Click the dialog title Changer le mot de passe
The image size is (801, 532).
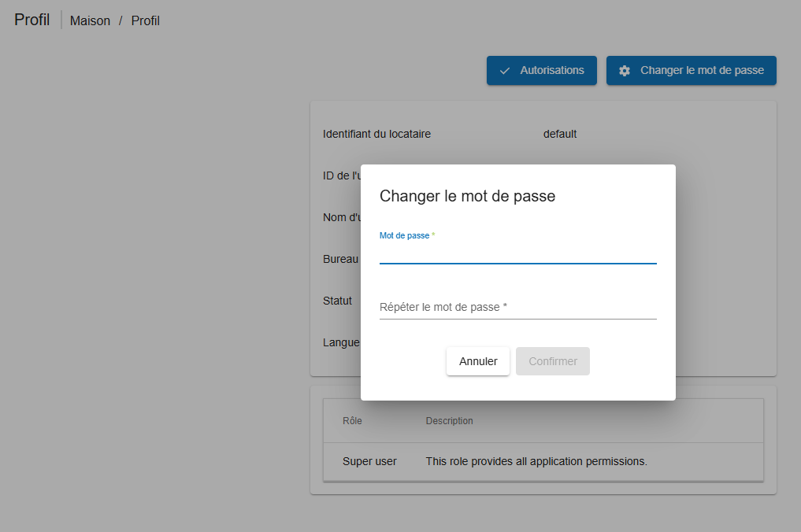467,196
